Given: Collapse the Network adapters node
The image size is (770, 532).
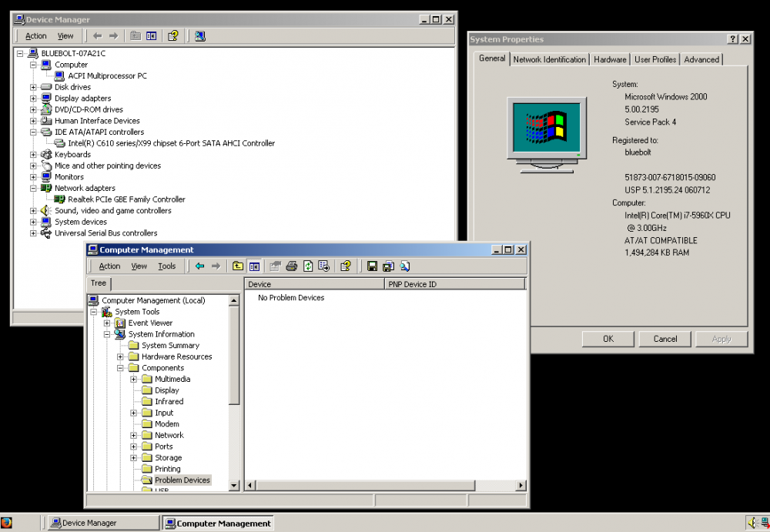Looking at the screenshot, I should (x=34, y=188).
